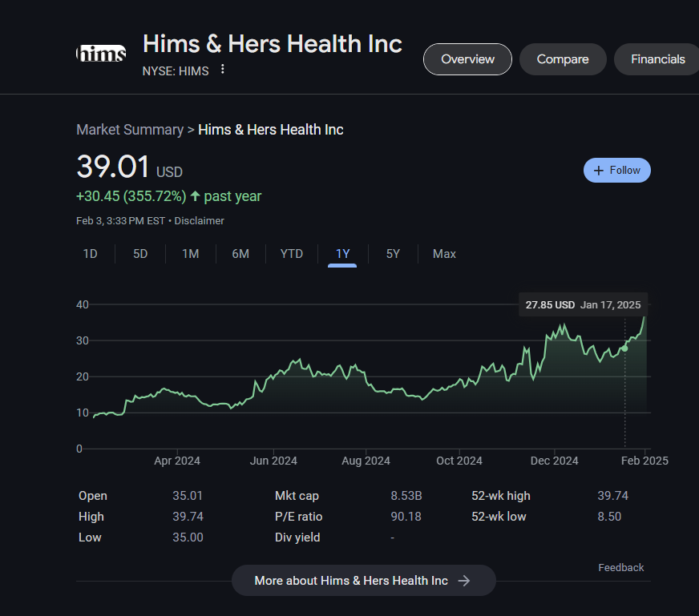Select the Max chart range
This screenshot has width=699, height=616.
pos(444,254)
